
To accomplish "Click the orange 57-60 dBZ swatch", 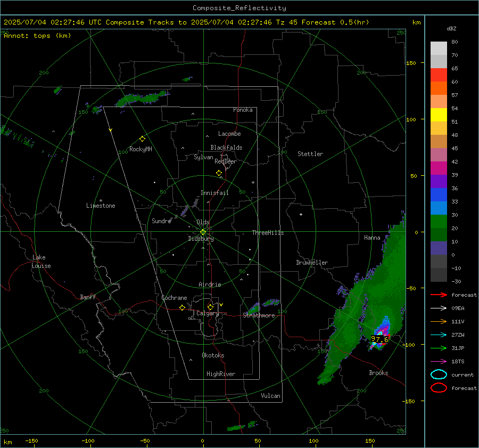I will (439, 88).
